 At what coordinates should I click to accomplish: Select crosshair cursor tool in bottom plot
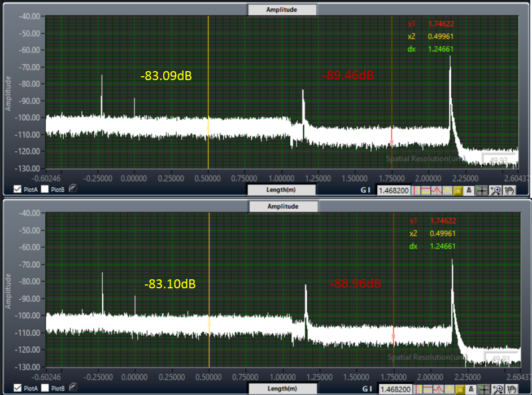coord(484,389)
